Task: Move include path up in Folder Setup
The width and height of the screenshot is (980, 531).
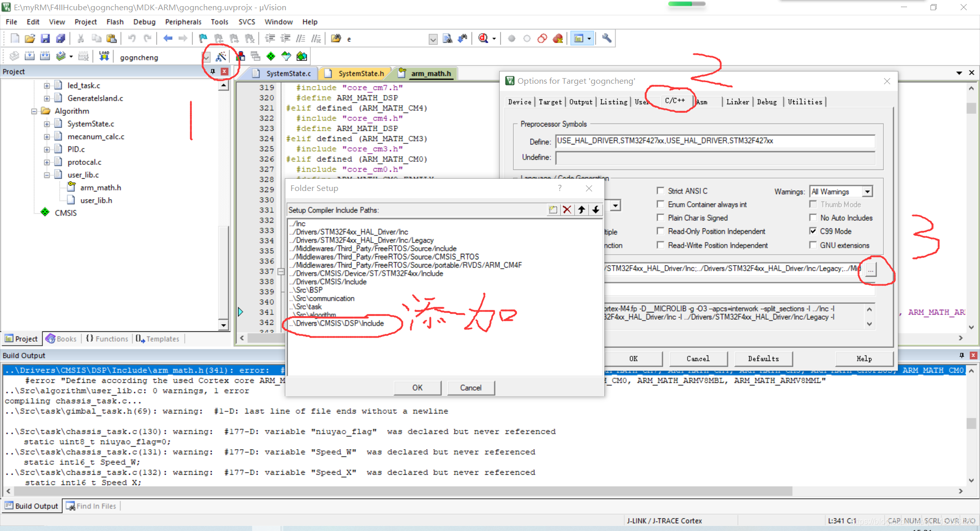Action: coord(581,210)
